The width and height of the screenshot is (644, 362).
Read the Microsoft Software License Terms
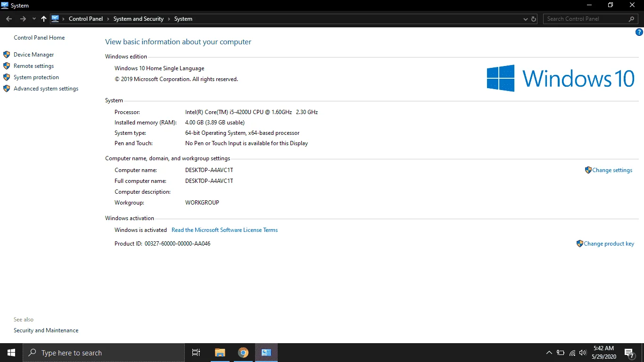coord(224,230)
